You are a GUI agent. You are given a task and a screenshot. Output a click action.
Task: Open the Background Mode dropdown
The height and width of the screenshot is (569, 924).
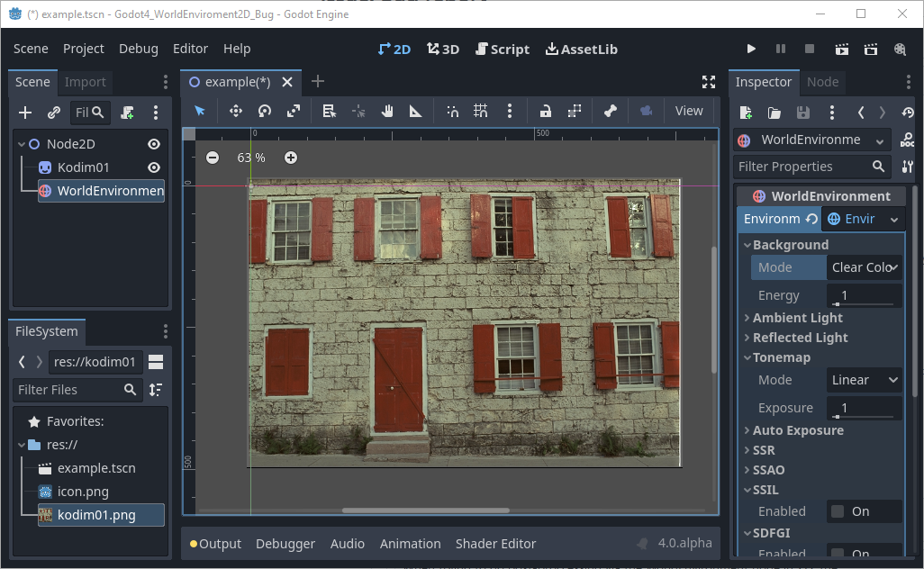pyautogui.click(x=864, y=266)
